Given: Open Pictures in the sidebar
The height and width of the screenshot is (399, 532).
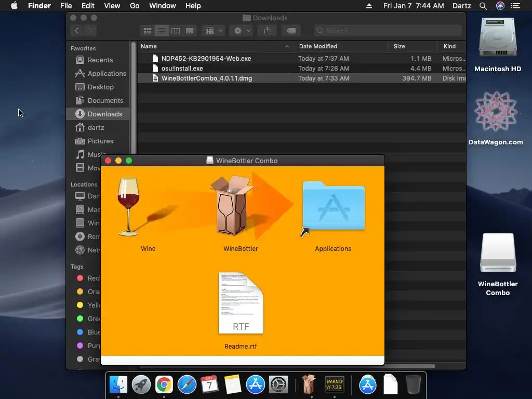Looking at the screenshot, I should tap(98, 141).
